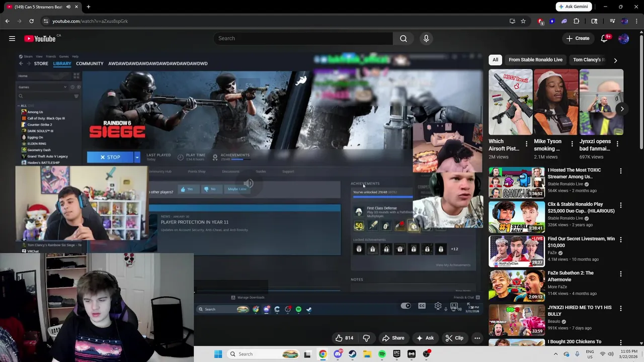Like the video with thumbs up

pos(345,338)
